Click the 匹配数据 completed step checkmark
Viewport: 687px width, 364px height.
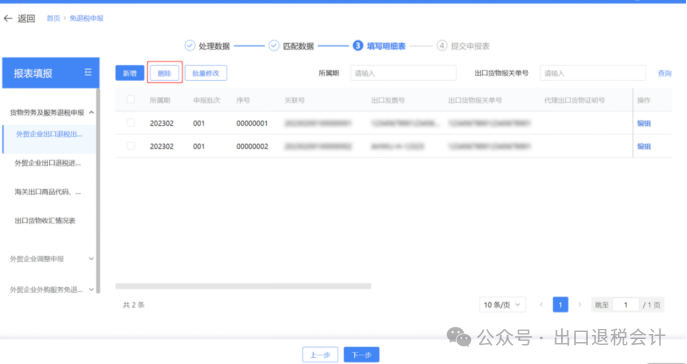pyautogui.click(x=274, y=46)
